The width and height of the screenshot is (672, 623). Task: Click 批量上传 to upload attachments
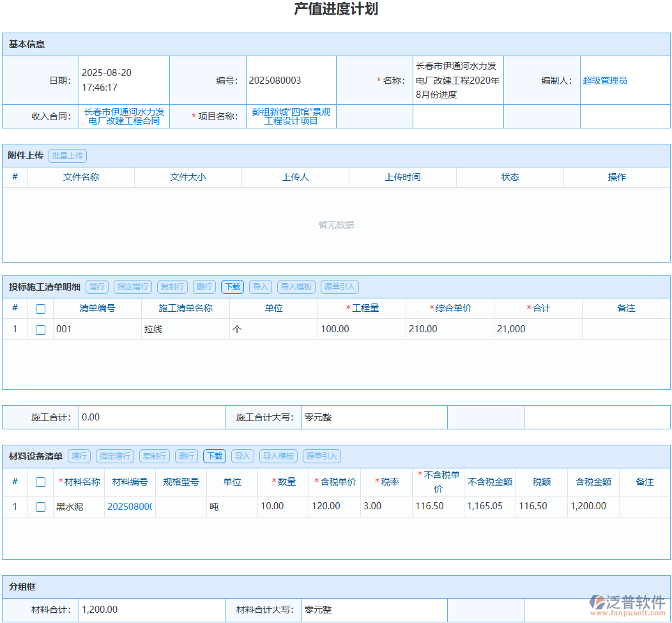(x=67, y=155)
